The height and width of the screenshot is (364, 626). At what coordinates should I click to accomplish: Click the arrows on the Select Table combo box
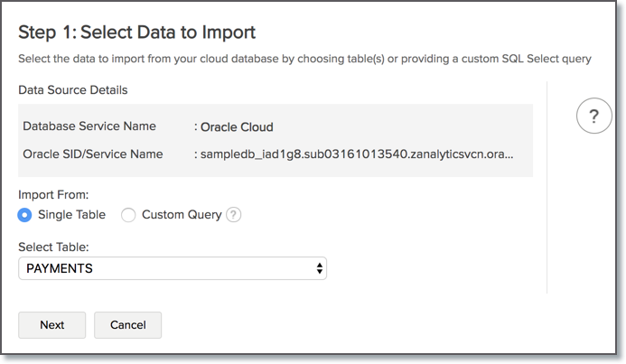pos(319,268)
